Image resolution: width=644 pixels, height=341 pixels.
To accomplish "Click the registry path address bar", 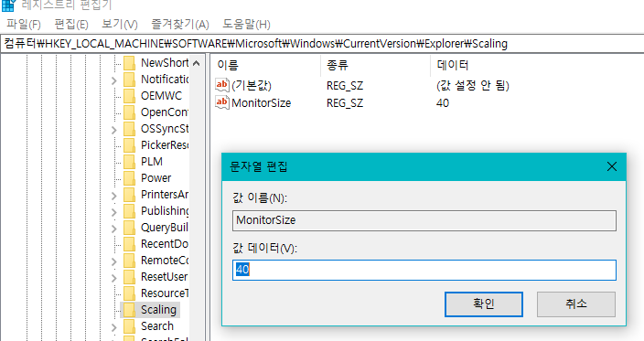I will pos(322,44).
